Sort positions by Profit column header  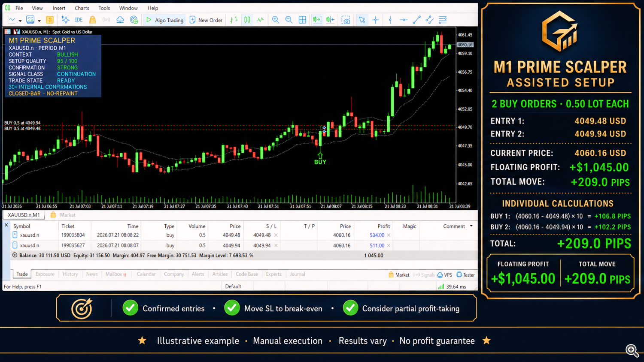383,226
